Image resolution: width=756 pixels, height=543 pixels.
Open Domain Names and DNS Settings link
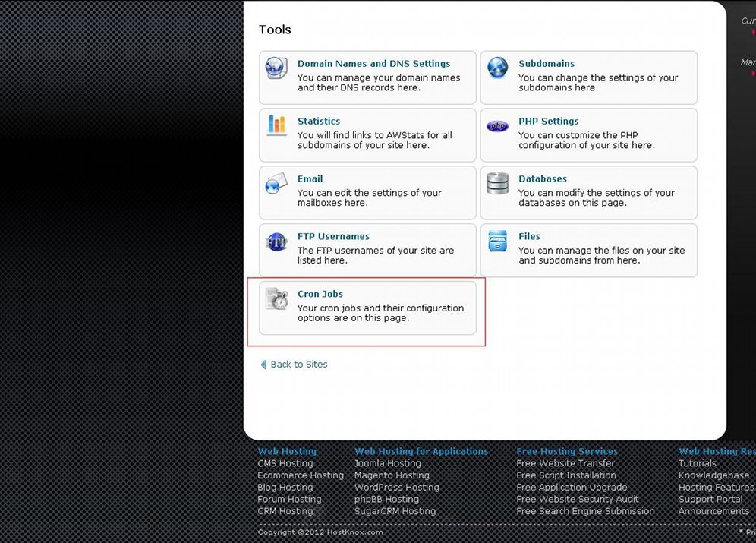point(373,64)
